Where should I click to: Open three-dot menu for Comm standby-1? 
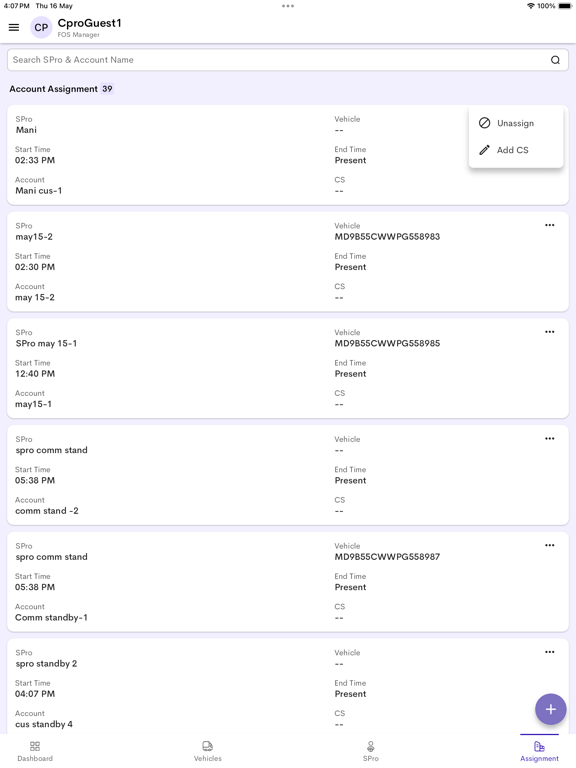[x=550, y=546]
